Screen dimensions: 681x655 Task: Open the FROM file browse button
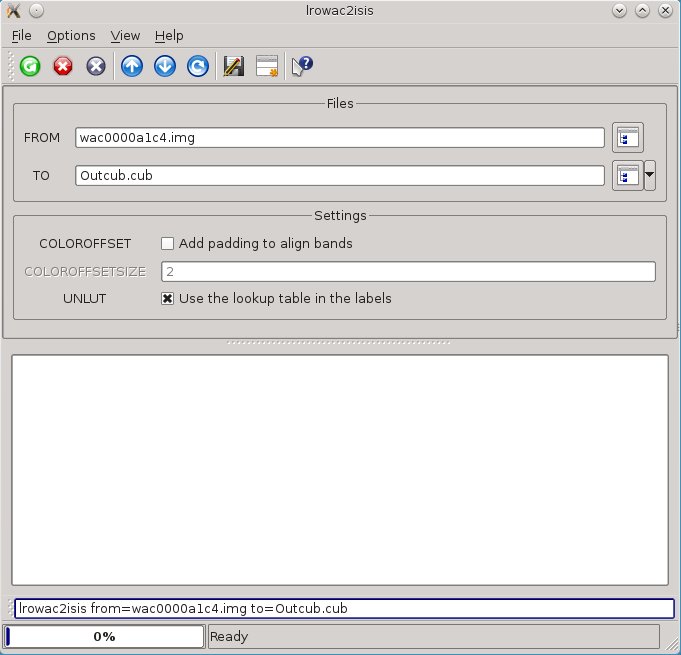pos(628,138)
